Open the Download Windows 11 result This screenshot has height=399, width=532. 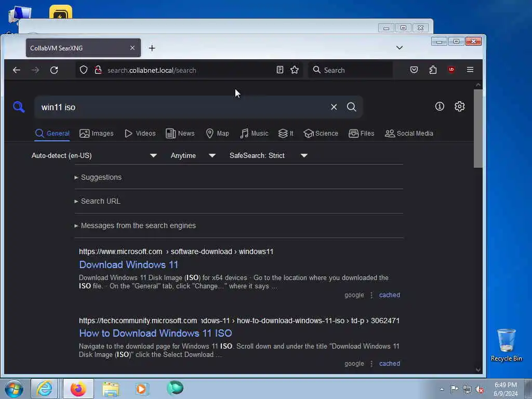(x=129, y=264)
